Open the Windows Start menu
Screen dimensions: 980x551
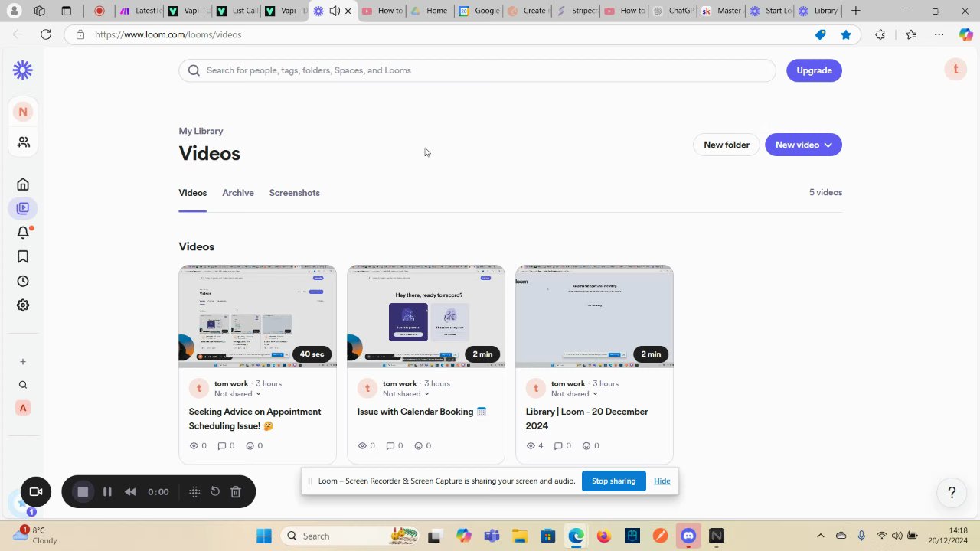coord(264,536)
